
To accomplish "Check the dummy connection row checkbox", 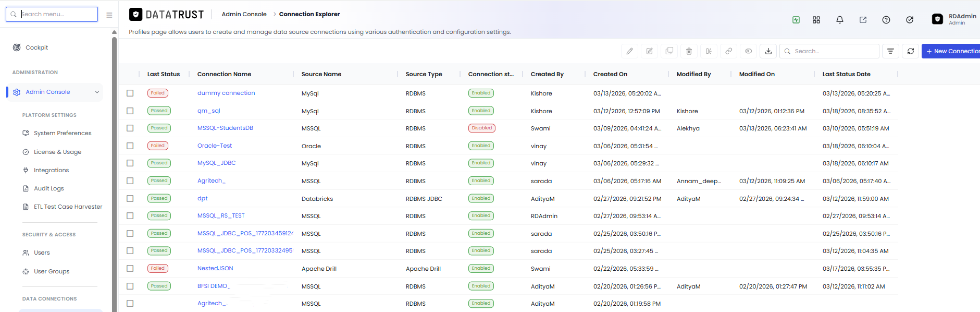I will pos(130,93).
